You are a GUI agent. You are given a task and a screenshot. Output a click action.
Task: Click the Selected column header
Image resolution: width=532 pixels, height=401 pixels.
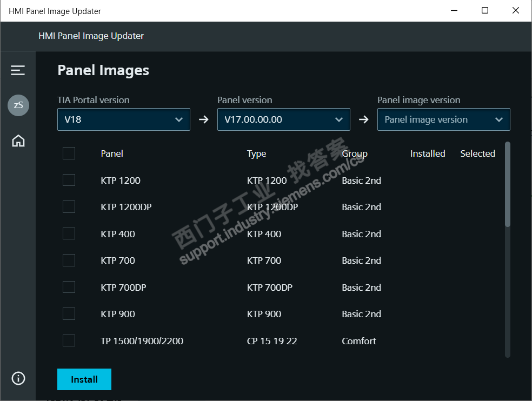tap(478, 153)
